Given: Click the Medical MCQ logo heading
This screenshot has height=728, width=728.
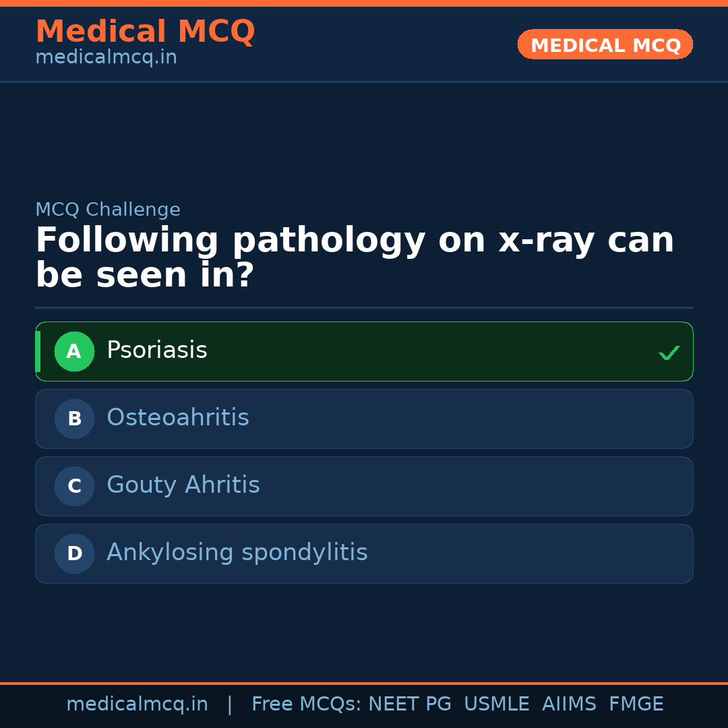Looking at the screenshot, I should pyautogui.click(x=145, y=32).
